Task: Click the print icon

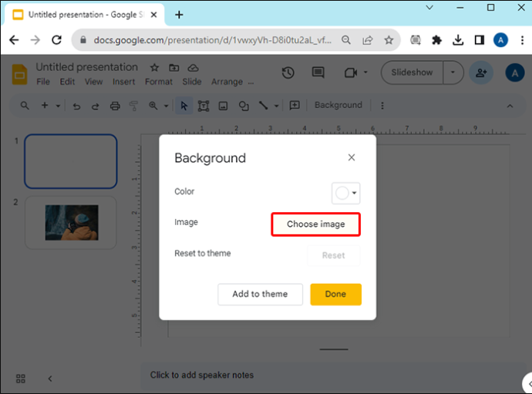Action: (115, 106)
